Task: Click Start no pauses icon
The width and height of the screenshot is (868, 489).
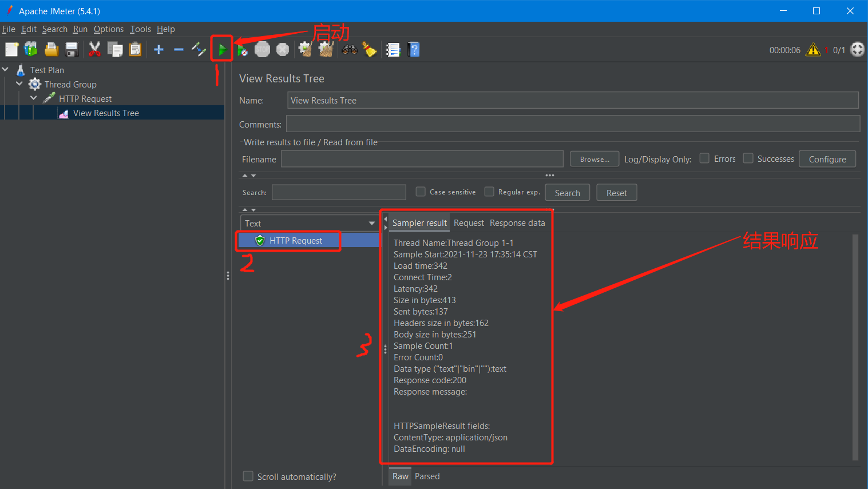Action: [243, 50]
